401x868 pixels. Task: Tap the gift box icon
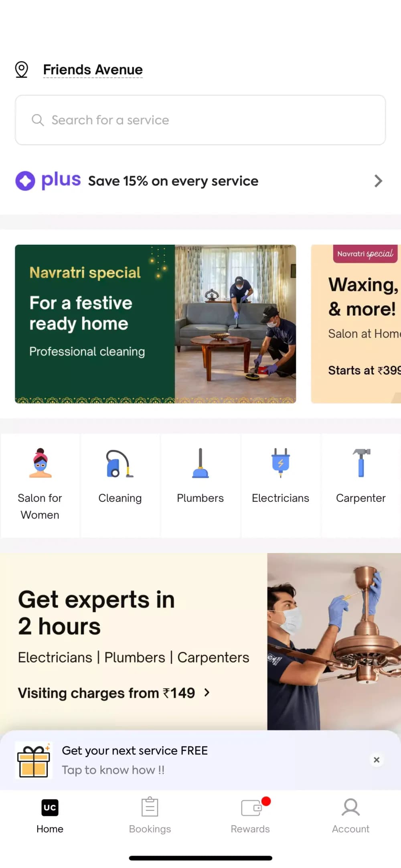(34, 760)
